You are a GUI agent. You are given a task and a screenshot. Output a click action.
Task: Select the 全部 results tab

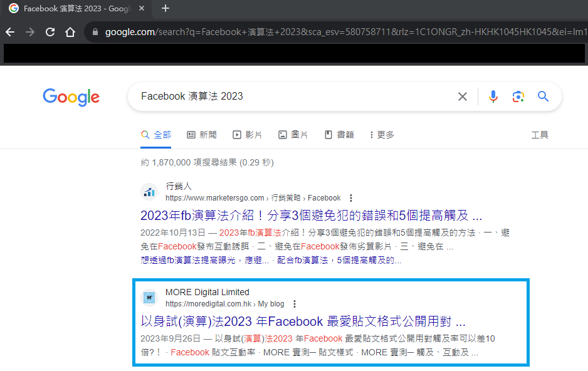click(x=156, y=135)
